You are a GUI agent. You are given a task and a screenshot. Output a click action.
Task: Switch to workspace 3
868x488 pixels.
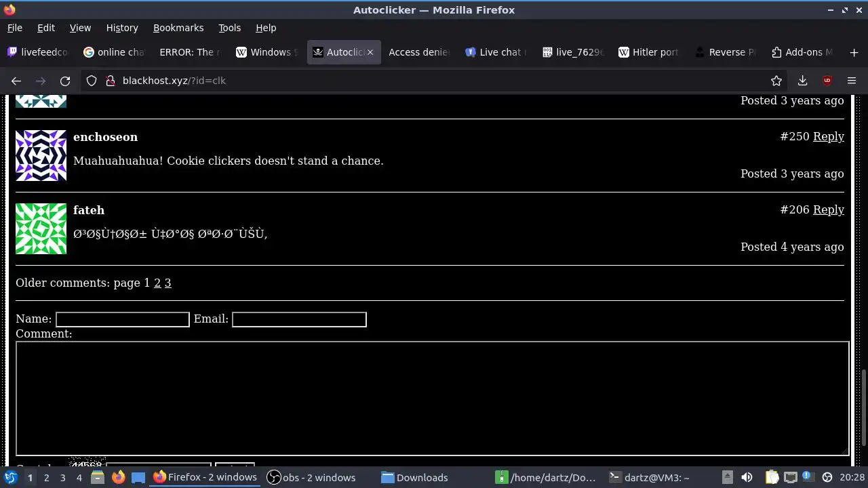click(62, 478)
